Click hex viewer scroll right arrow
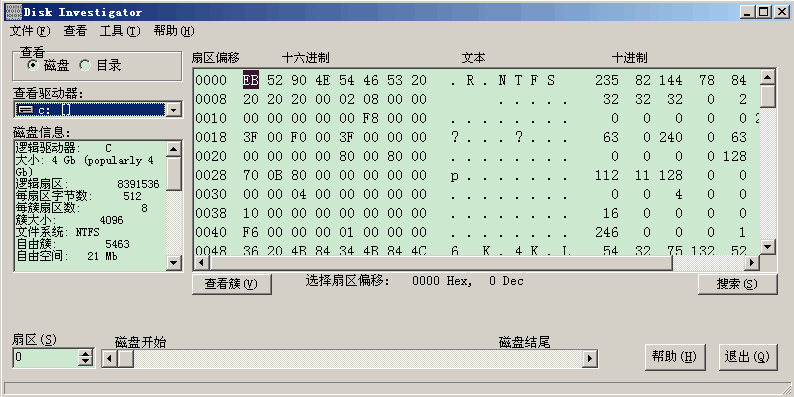 752,263
